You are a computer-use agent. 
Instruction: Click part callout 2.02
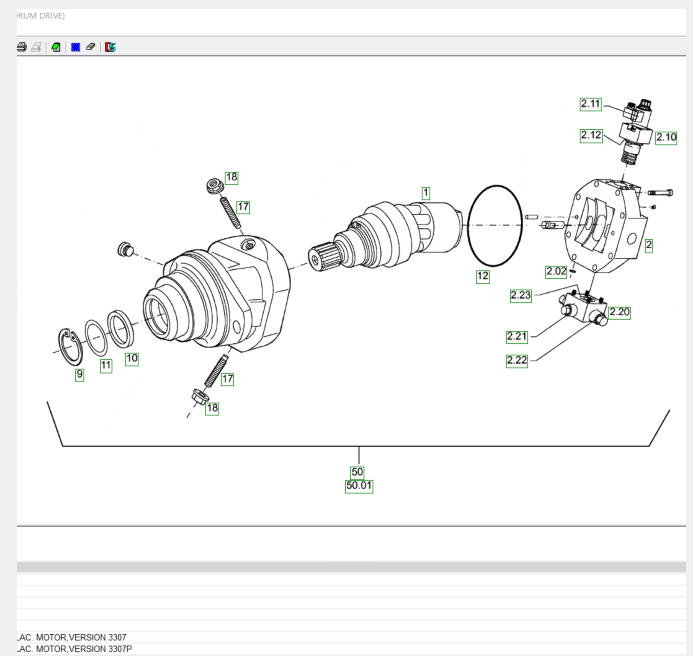click(x=556, y=271)
